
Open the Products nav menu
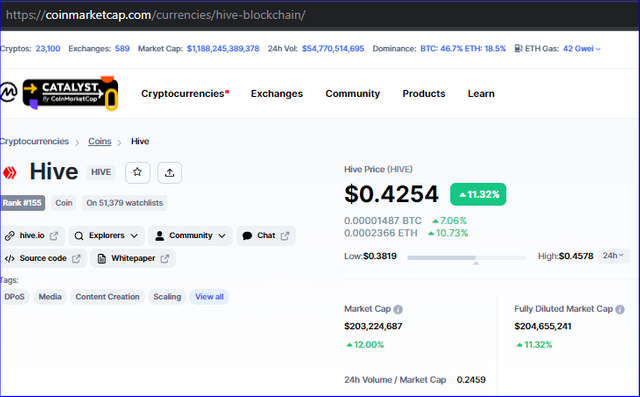coord(424,93)
